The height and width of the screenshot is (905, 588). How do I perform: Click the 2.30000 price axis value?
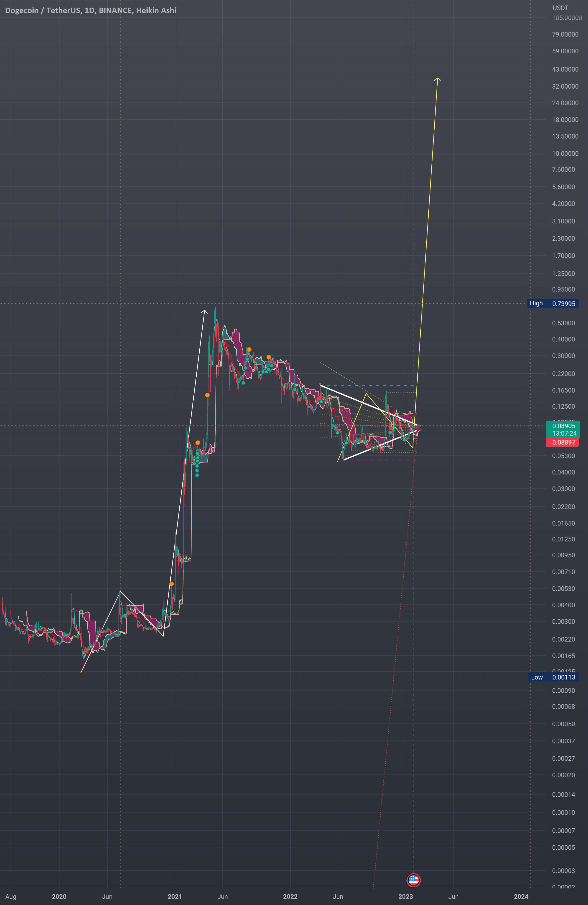563,238
